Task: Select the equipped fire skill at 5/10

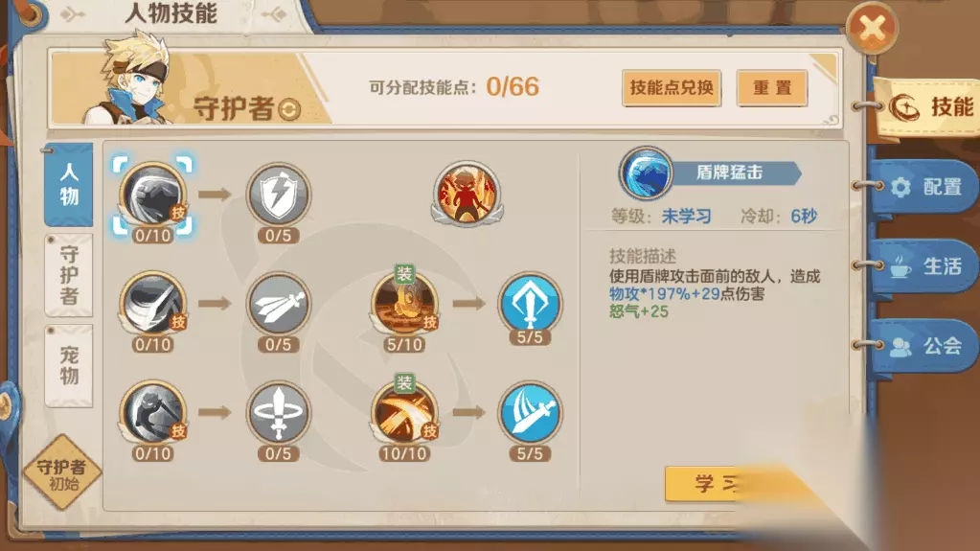Action: click(x=404, y=304)
